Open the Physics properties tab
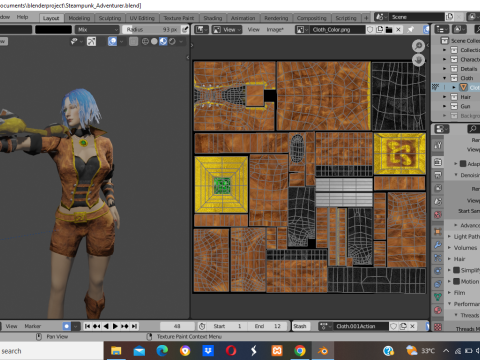This screenshot has height=360, width=480. pos(438,271)
